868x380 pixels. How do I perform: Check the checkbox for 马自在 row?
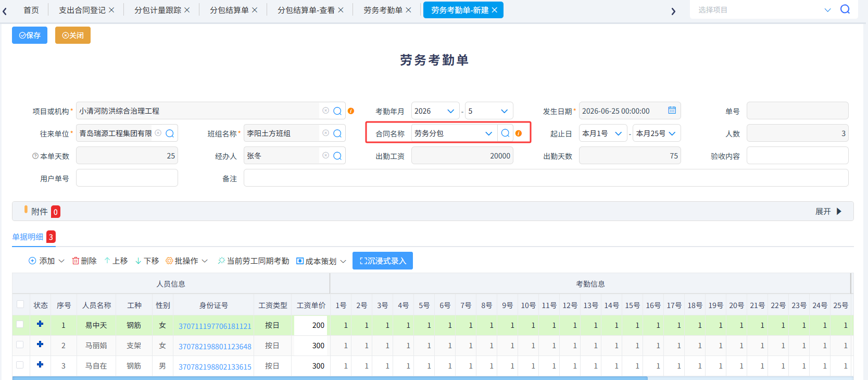[20, 365]
